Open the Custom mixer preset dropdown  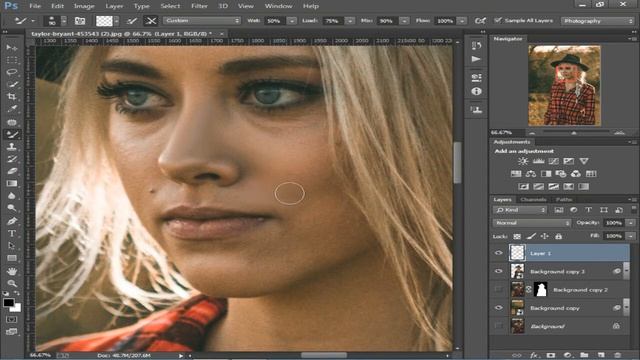[202, 20]
